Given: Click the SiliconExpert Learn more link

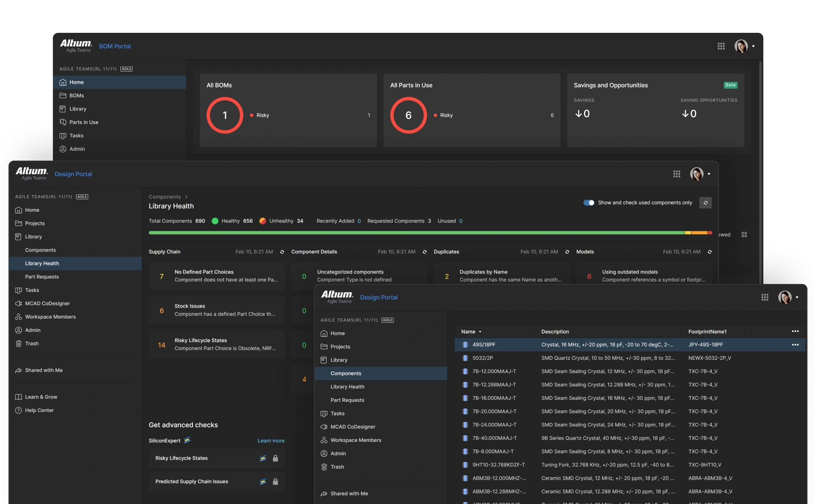Looking at the screenshot, I should (271, 441).
